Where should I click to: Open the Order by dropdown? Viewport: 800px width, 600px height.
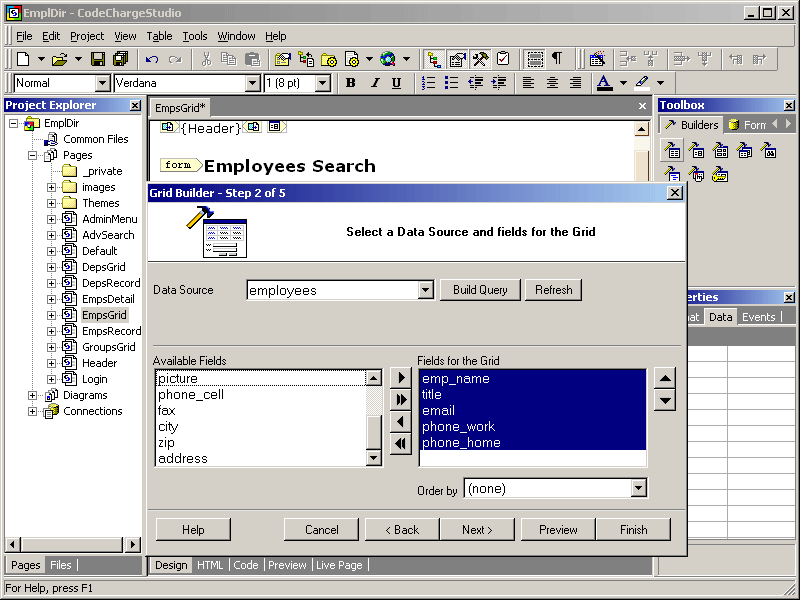pyautogui.click(x=639, y=488)
